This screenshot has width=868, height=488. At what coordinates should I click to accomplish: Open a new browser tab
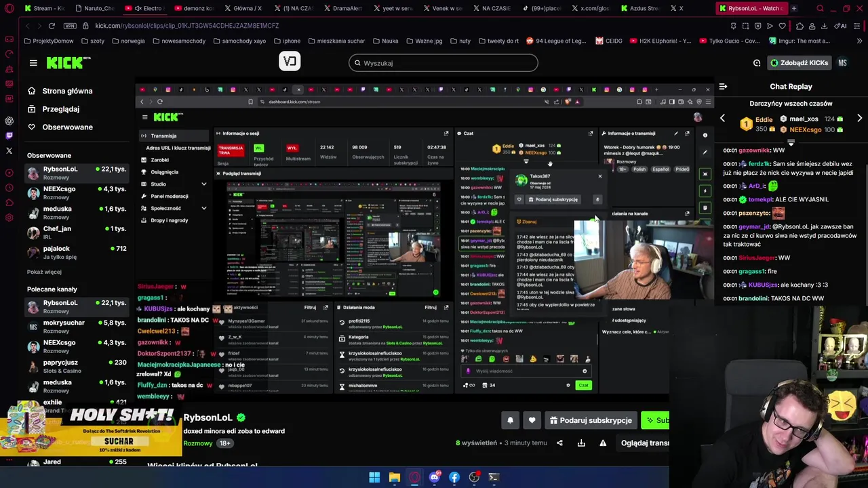coord(793,8)
